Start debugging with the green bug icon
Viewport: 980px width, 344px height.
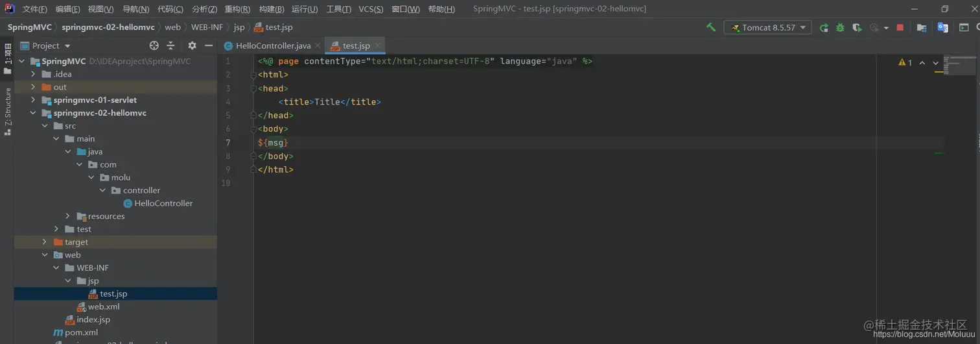coord(840,27)
